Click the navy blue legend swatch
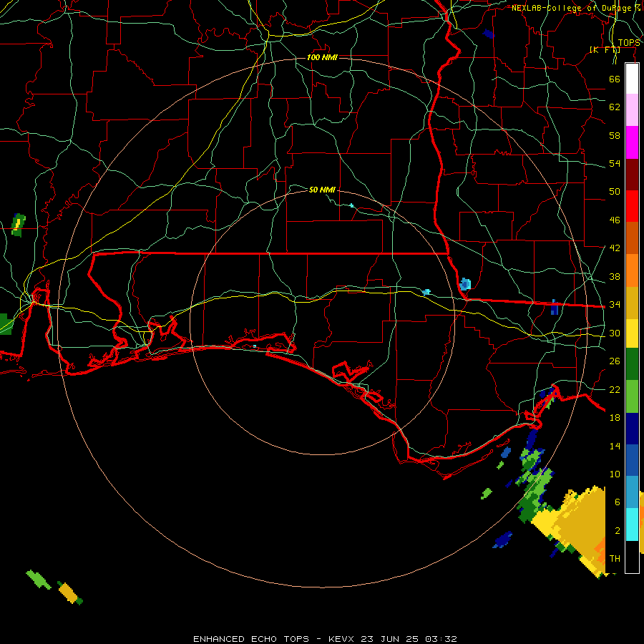This screenshot has width=644, height=644. [632, 429]
